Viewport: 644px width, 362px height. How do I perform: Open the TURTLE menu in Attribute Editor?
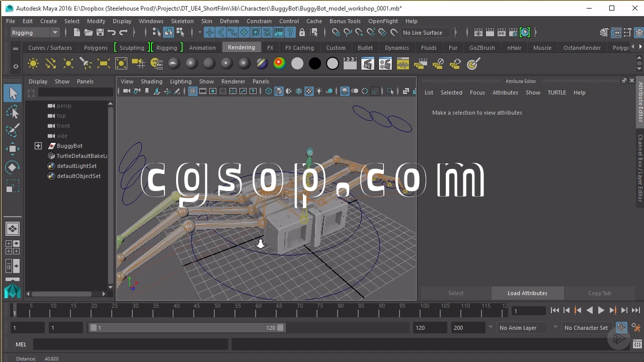pyautogui.click(x=556, y=93)
